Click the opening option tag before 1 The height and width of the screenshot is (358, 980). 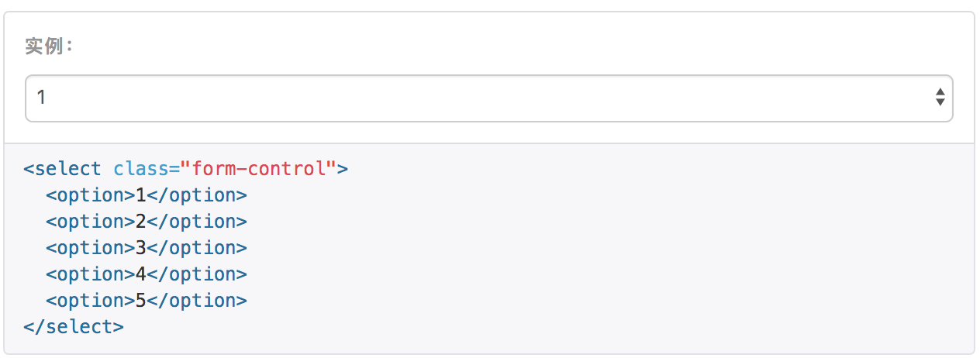pyautogui.click(x=90, y=195)
